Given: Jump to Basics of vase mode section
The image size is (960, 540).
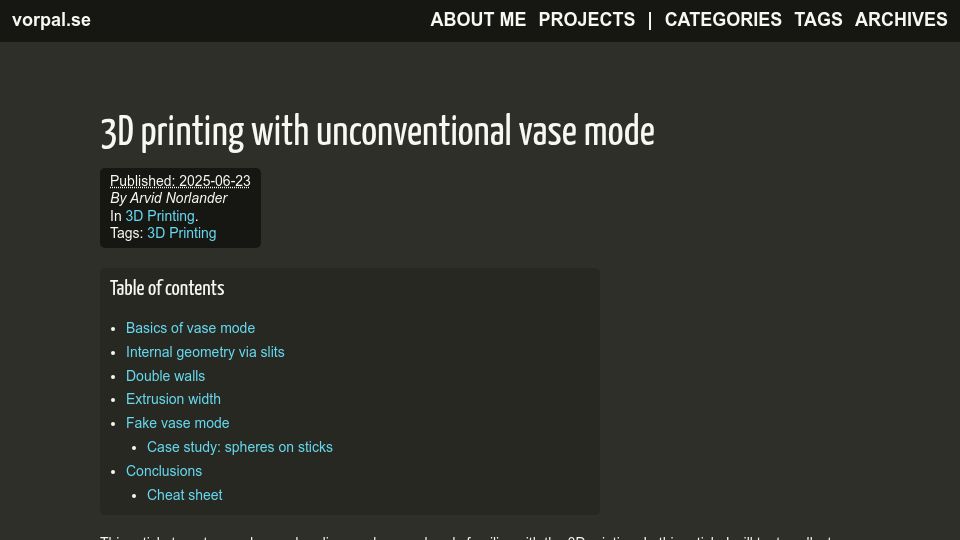Looking at the screenshot, I should pyautogui.click(x=190, y=328).
